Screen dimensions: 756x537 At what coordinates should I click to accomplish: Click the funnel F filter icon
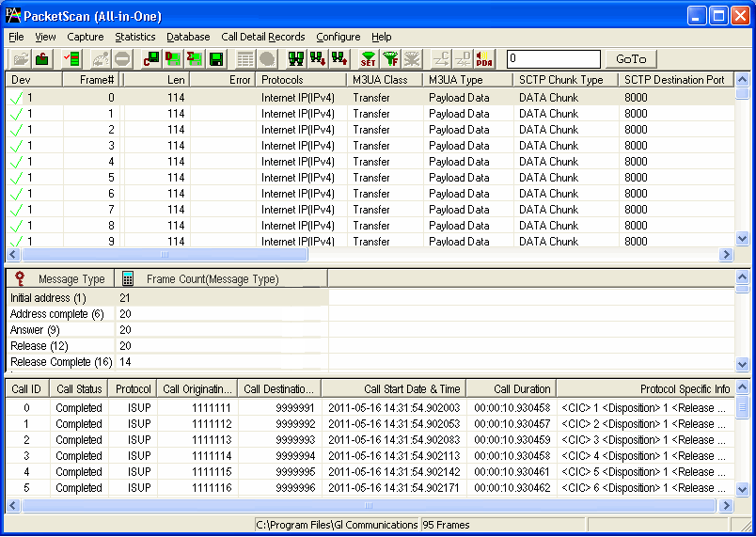click(x=390, y=59)
